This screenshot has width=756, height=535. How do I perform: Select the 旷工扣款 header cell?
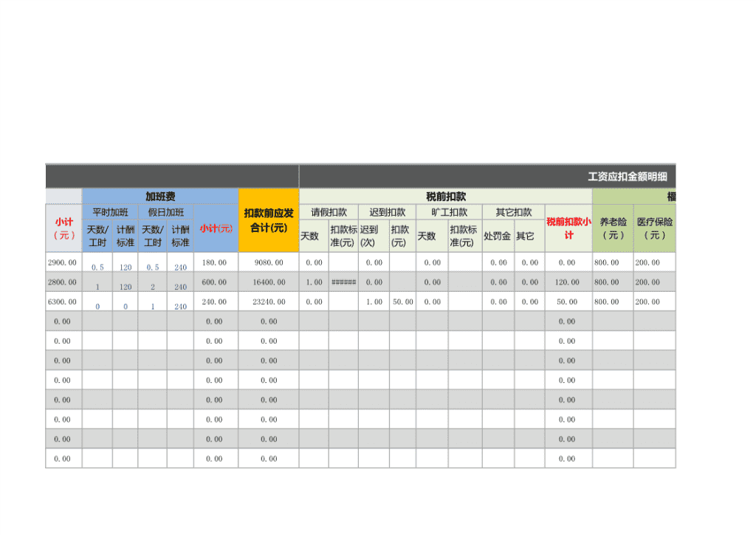click(449, 212)
